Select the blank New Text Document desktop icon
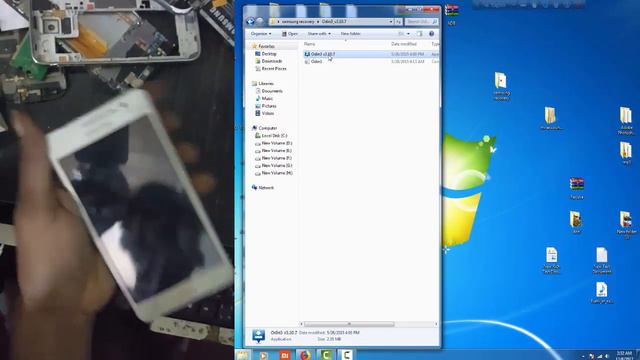The width and height of the screenshot is (640, 360). tap(602, 260)
